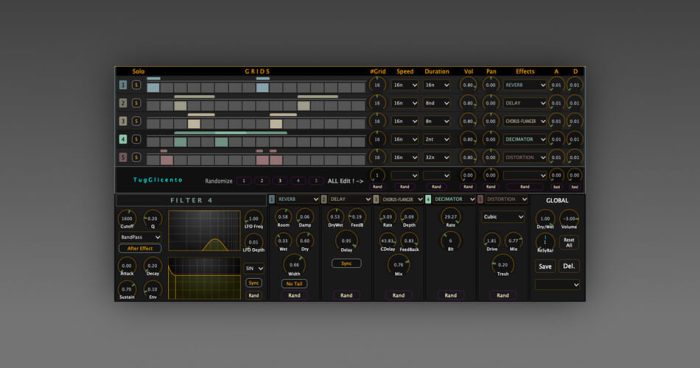
Task: Click the distortion Drive knob
Action: tap(492, 241)
